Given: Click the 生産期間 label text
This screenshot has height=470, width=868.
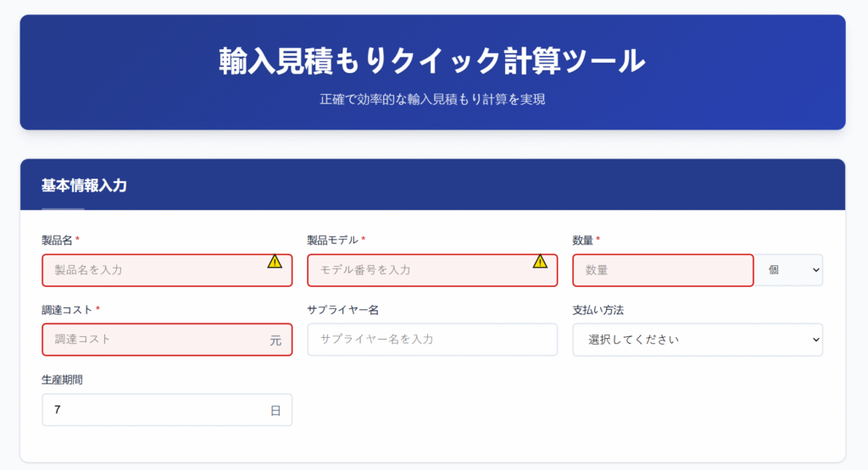Looking at the screenshot, I should click(x=62, y=380).
